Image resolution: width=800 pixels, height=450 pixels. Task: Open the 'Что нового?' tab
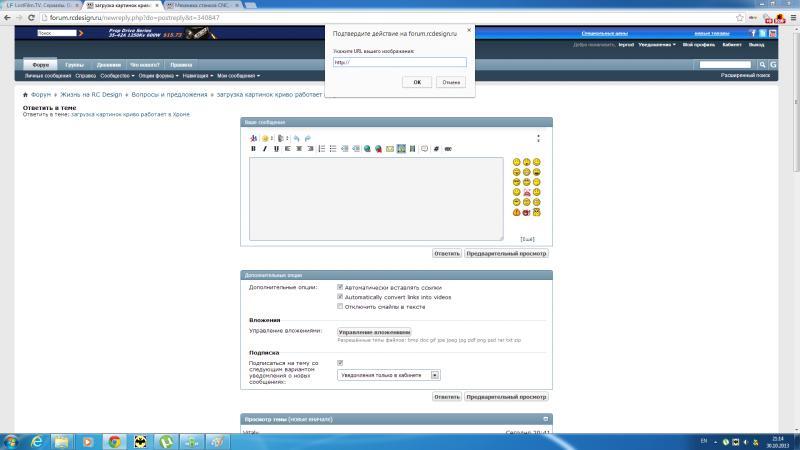pos(145,64)
